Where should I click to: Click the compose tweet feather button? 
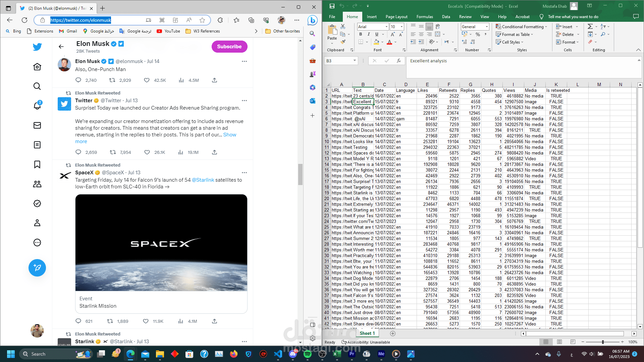click(x=37, y=268)
